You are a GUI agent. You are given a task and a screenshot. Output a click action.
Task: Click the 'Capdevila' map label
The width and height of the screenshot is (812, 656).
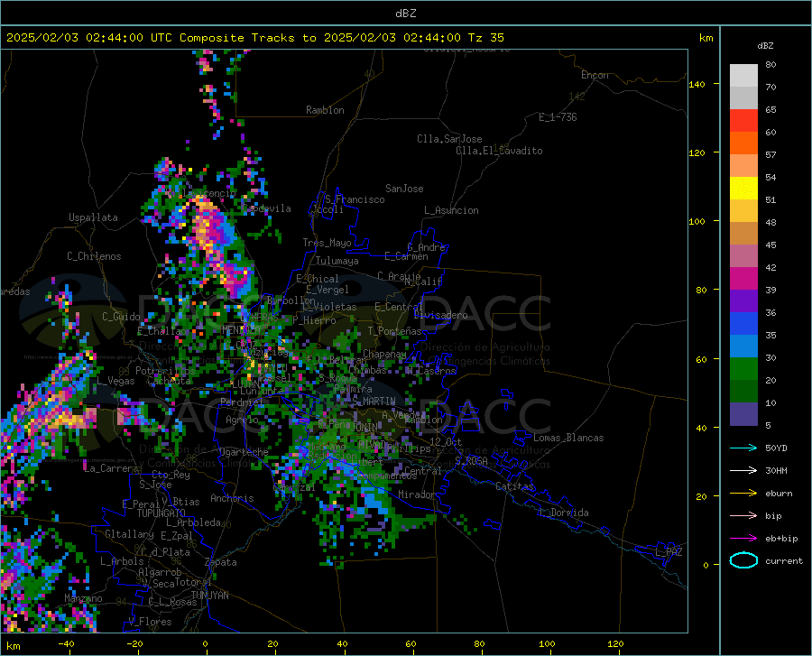(267, 208)
